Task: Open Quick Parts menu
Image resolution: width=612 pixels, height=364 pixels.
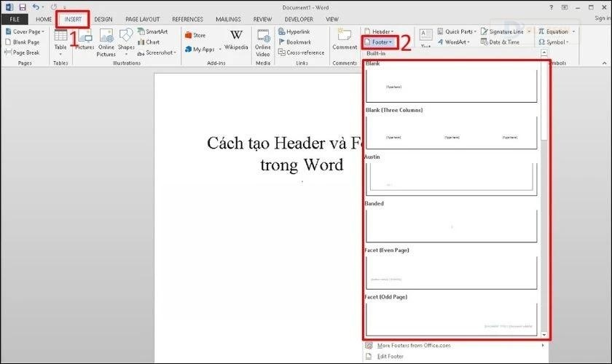Action: tap(457, 31)
